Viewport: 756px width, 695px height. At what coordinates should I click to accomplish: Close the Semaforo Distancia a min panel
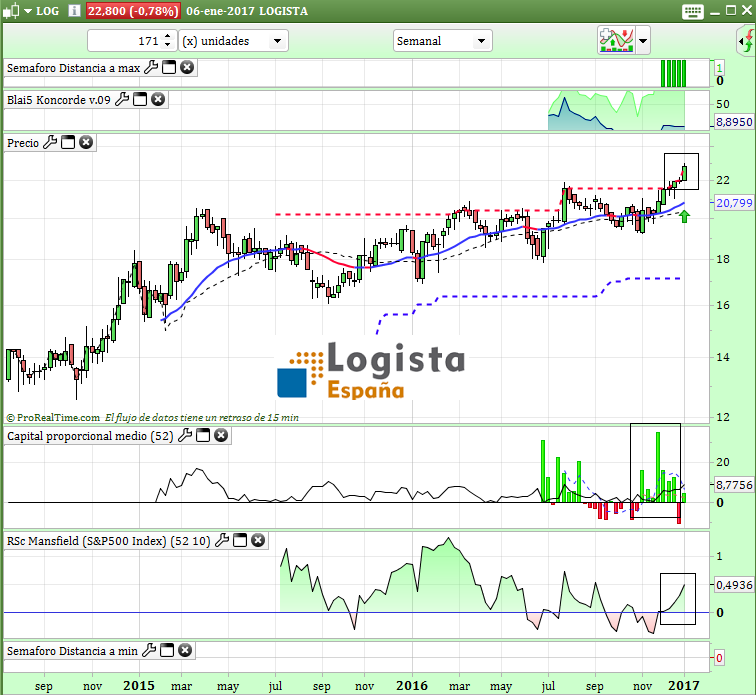tap(185, 651)
